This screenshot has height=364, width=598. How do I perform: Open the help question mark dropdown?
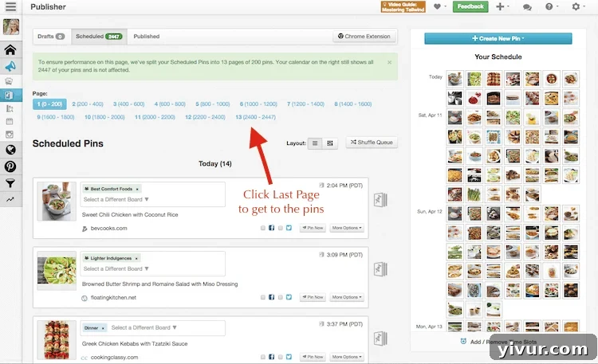(x=552, y=6)
